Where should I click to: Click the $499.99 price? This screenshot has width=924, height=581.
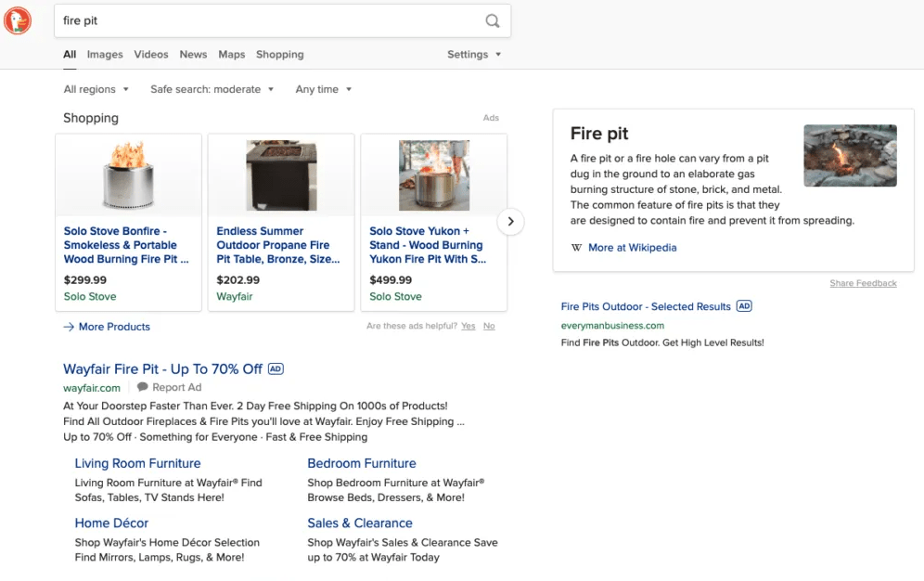[x=391, y=280]
